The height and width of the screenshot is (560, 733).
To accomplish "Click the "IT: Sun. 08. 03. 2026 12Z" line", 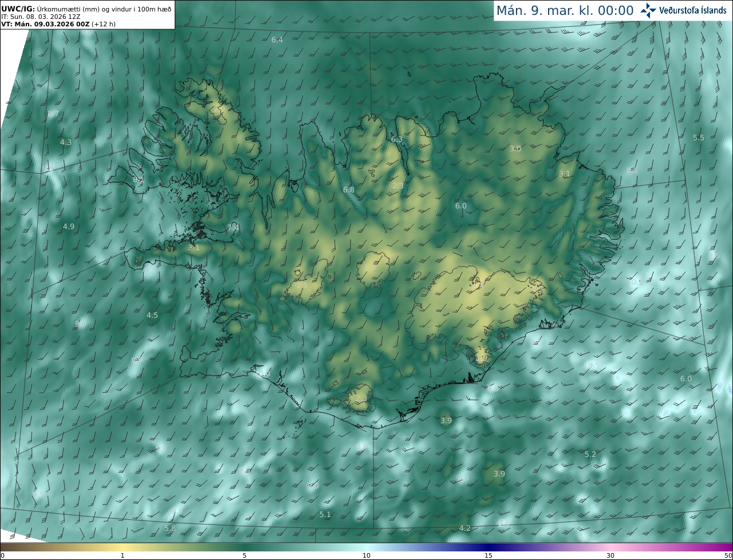I will pyautogui.click(x=41, y=16).
